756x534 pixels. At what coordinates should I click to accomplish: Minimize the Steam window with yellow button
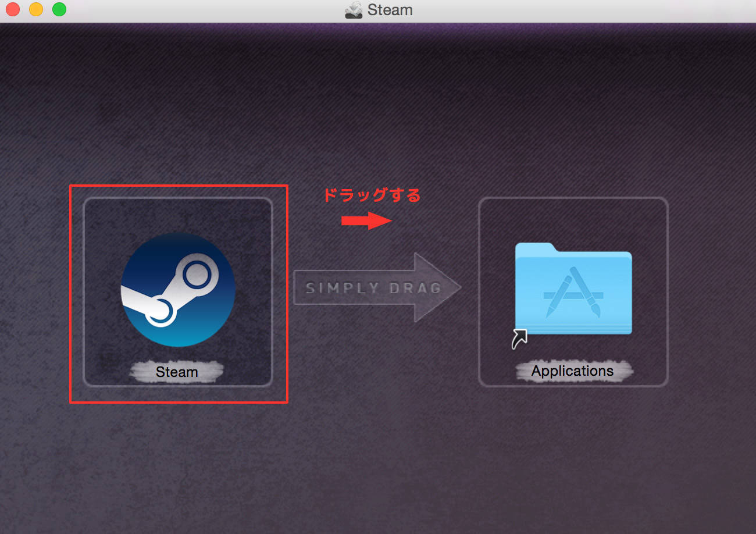click(36, 10)
